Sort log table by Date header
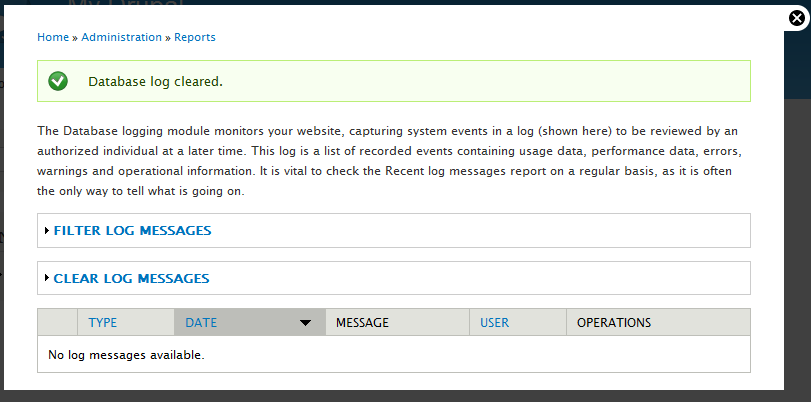Viewport: 811px width, 402px height. pos(201,323)
